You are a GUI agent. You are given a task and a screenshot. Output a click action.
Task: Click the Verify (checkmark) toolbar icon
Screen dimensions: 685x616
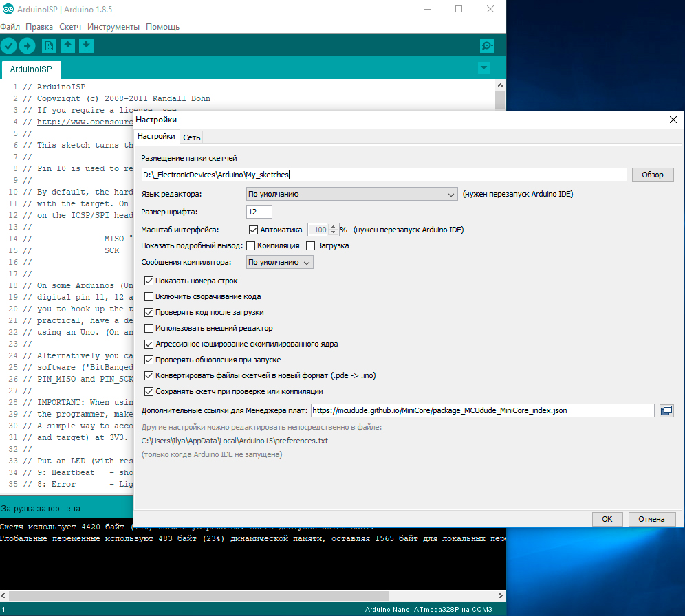(x=9, y=46)
